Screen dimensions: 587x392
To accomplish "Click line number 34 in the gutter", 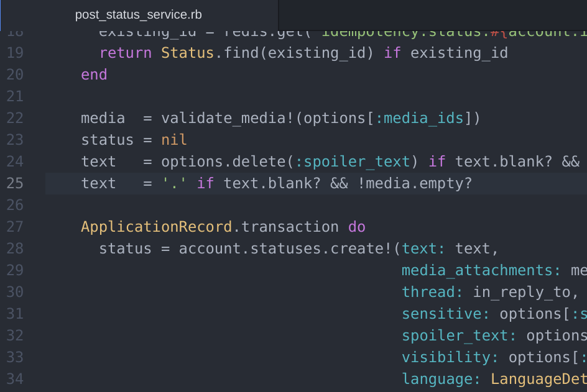I will [x=15, y=379].
